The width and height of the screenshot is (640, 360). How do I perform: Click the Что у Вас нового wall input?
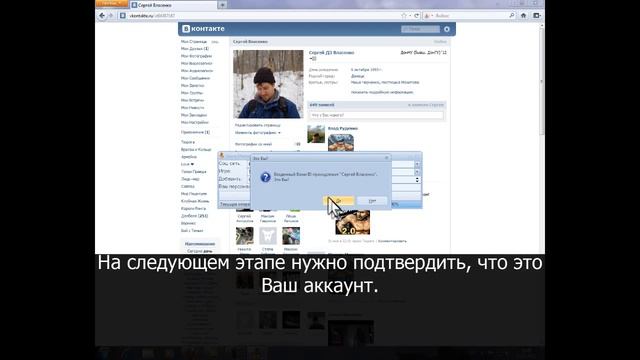(376, 116)
